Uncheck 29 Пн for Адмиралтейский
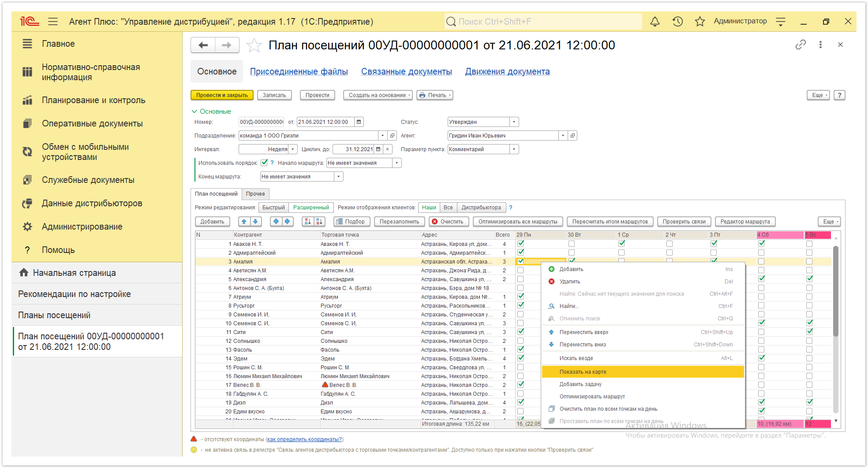 tap(520, 253)
